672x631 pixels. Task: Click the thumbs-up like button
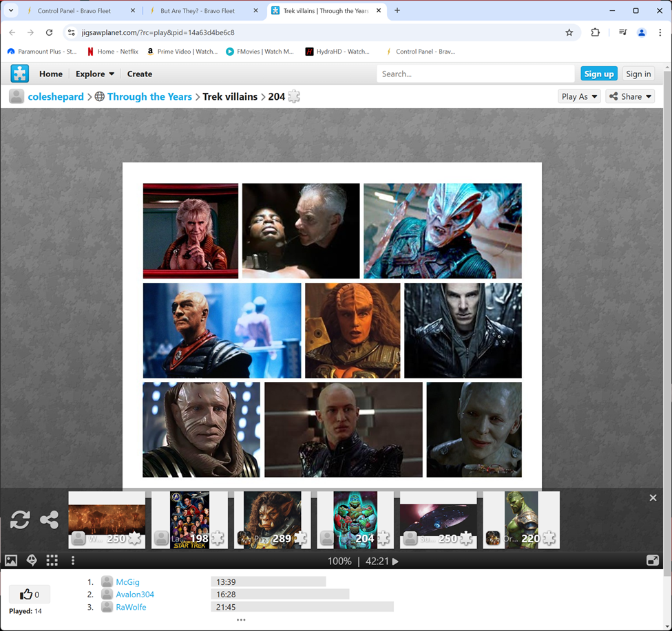30,594
